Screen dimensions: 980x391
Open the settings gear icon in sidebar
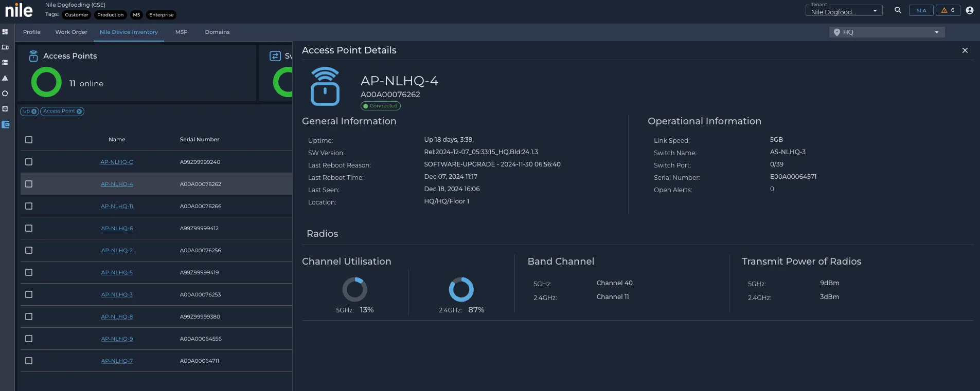(x=5, y=109)
